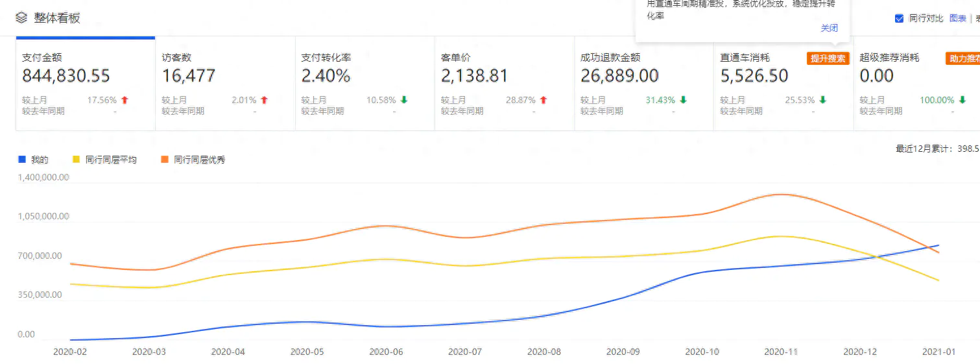The image size is (980, 364).
Task: Click the 2020-11 axis label
Action: pyautogui.click(x=781, y=352)
